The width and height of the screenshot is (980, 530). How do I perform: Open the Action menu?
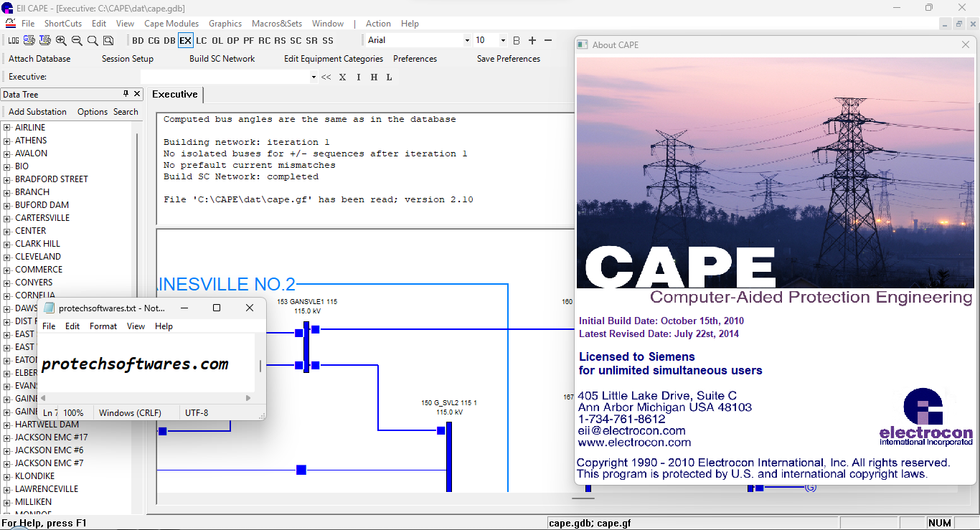coord(378,24)
